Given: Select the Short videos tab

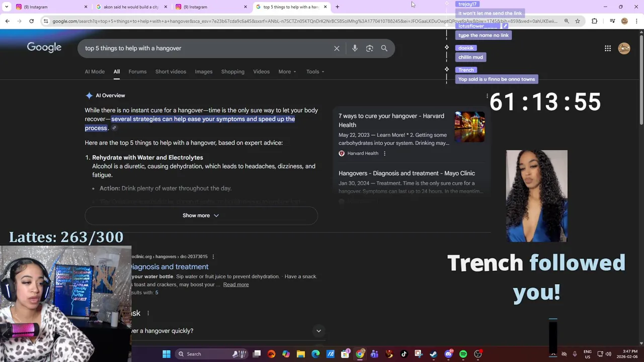Looking at the screenshot, I should pos(171,71).
